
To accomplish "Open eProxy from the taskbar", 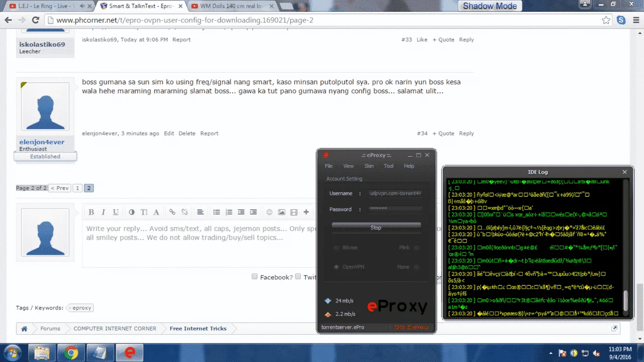I will pos(129,353).
